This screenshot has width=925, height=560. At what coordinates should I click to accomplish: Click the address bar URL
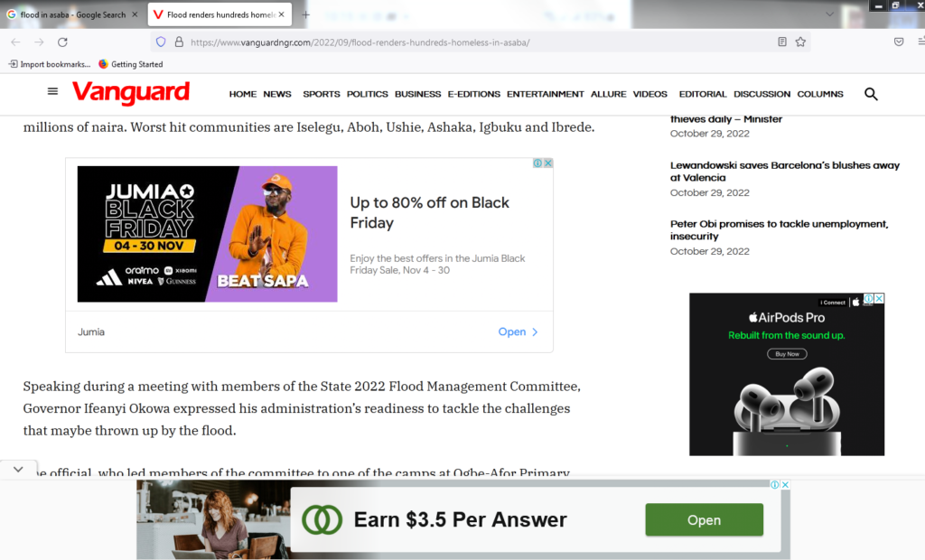(360, 42)
